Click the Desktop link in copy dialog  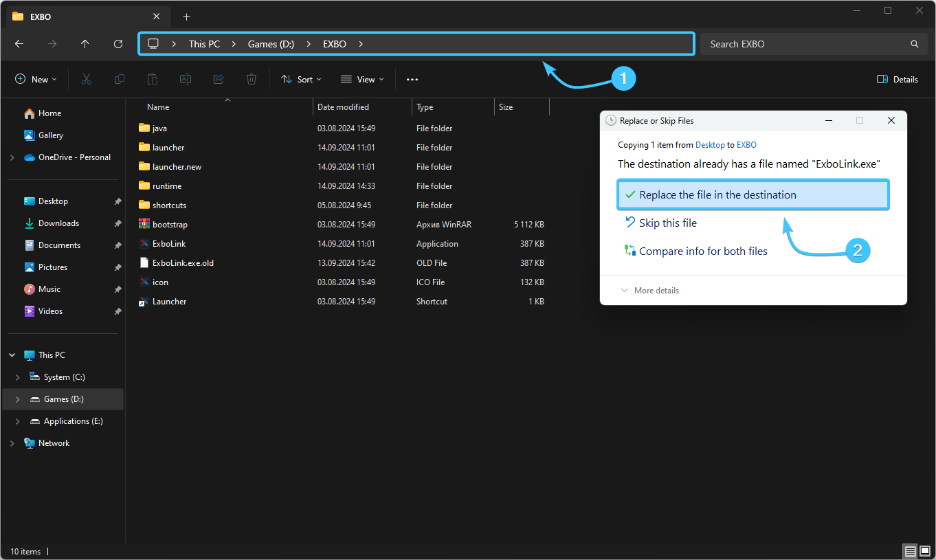pyautogui.click(x=710, y=145)
